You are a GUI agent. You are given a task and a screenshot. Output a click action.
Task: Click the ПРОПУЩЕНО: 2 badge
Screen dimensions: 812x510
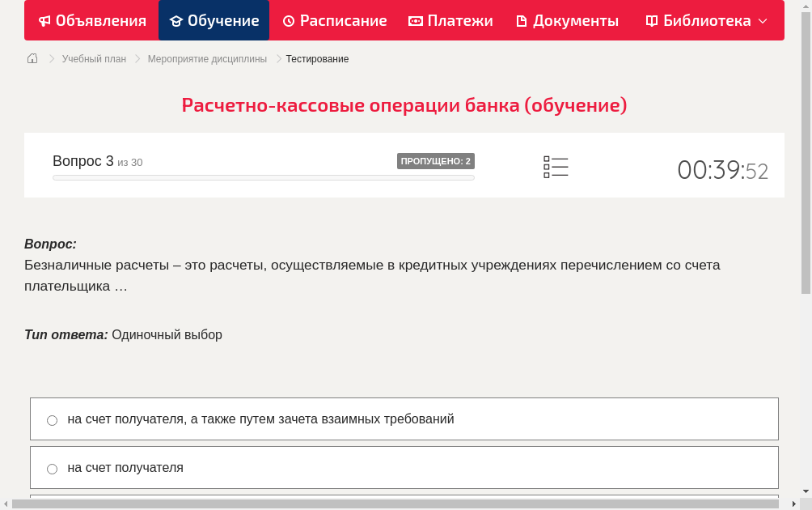coord(437,160)
